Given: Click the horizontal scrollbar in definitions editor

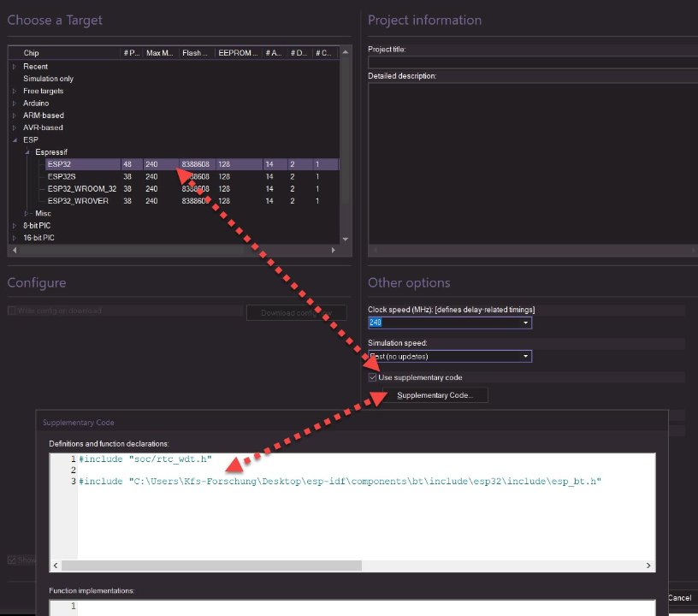Looking at the screenshot, I should [205, 566].
